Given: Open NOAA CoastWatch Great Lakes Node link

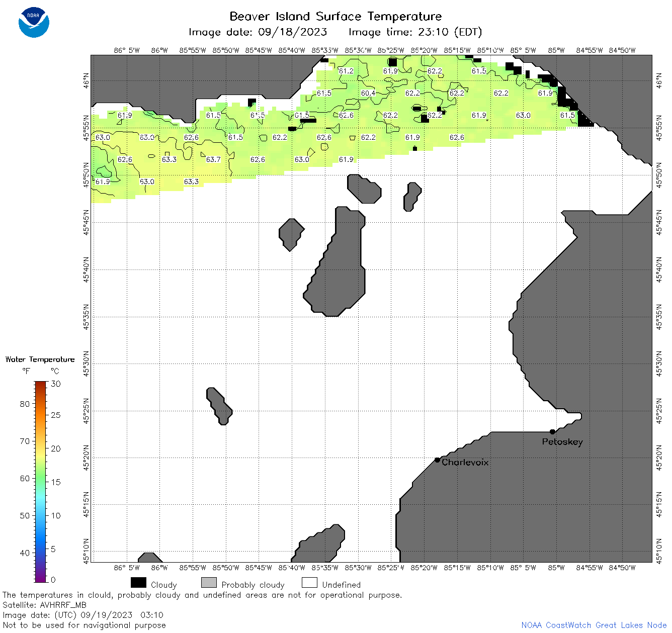Looking at the screenshot, I should tap(594, 625).
